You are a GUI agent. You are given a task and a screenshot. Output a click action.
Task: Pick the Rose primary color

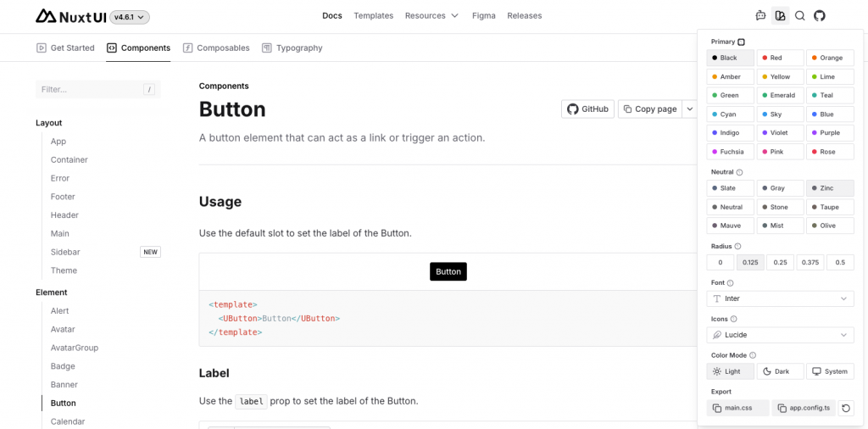(830, 152)
